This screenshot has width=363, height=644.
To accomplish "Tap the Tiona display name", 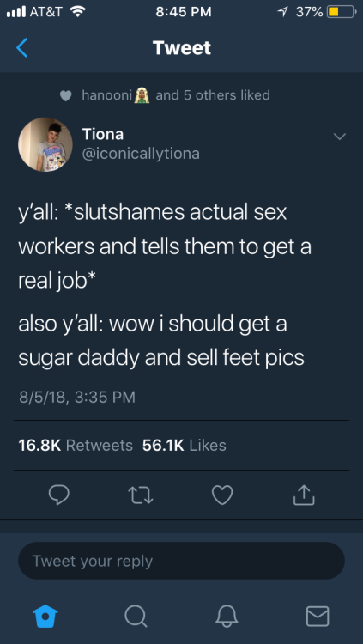I will [103, 134].
